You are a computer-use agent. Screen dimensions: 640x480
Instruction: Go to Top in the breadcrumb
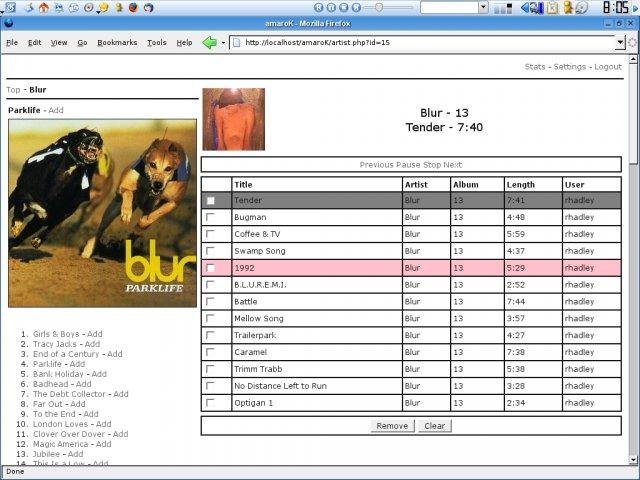pos(13,90)
